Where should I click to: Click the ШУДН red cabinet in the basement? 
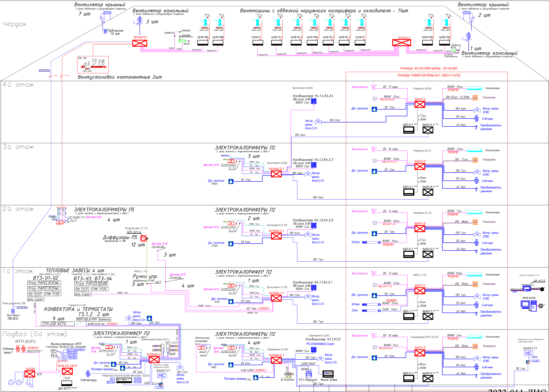coord(30,374)
